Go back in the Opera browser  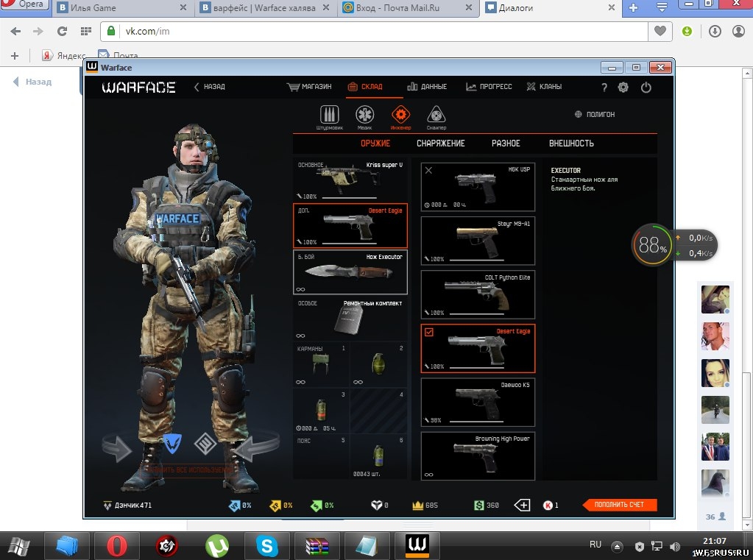(15, 31)
